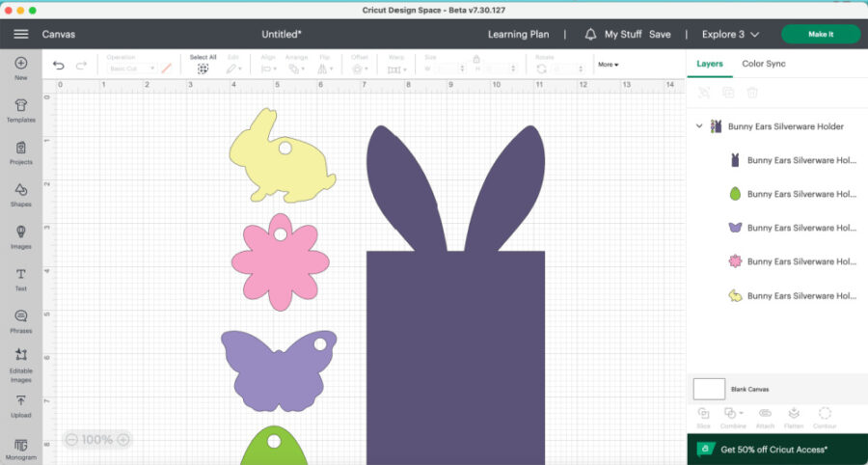868x465 pixels.
Task: Click the Undo arrow icon
Action: (59, 66)
